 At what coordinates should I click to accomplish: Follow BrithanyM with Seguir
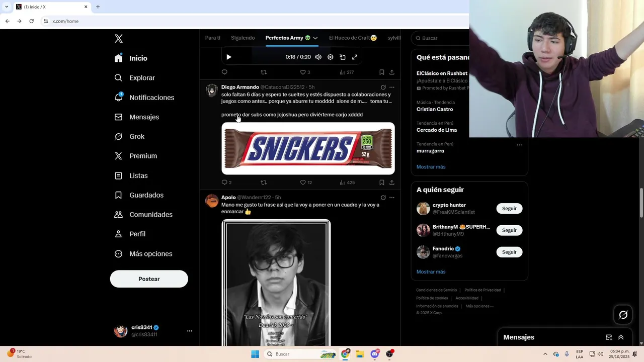click(x=509, y=230)
